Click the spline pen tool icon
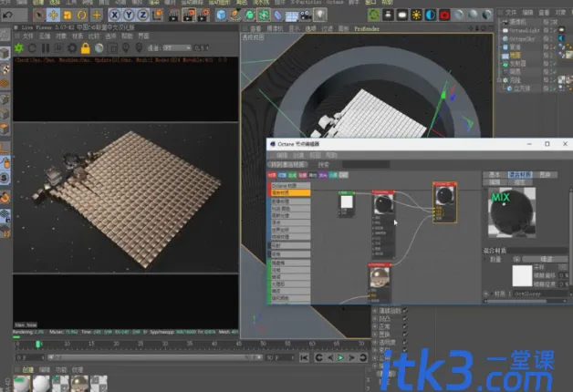The image size is (573, 392). [x=235, y=15]
